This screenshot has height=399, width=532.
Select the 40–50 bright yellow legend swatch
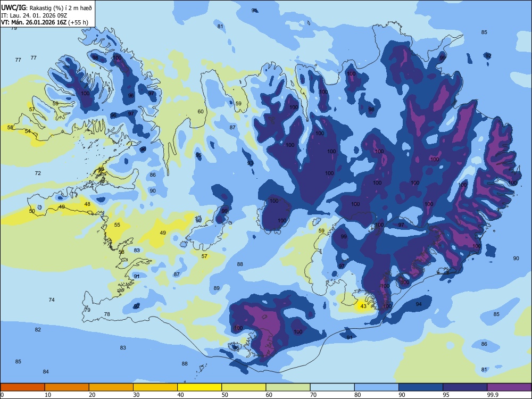click(199, 387)
